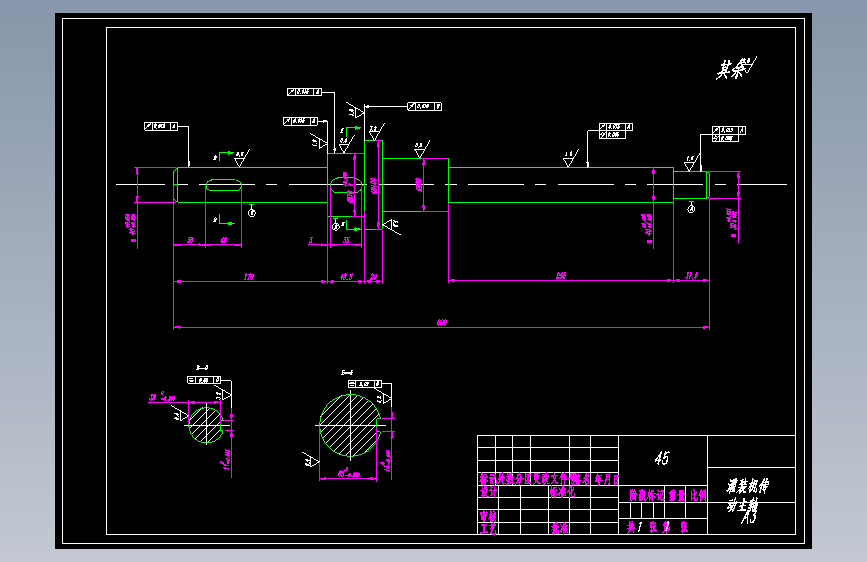
Task: Click the 年月日 header in title block
Action: [x=607, y=479]
